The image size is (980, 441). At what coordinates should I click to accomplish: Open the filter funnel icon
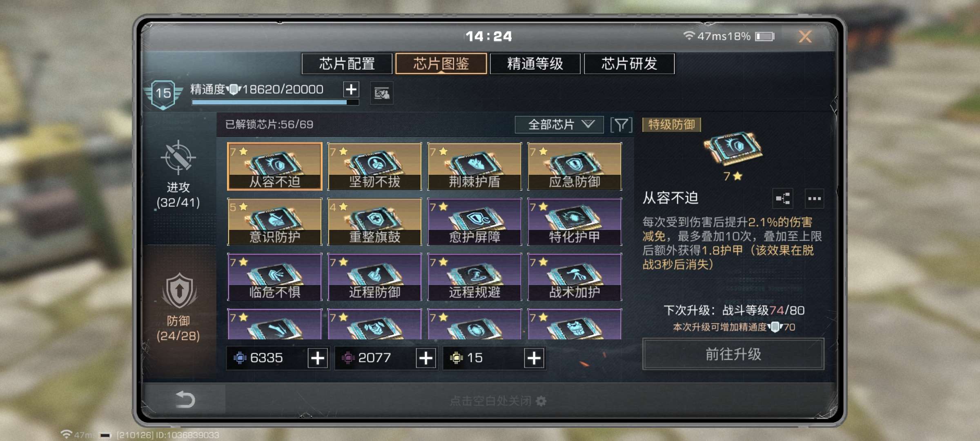621,125
